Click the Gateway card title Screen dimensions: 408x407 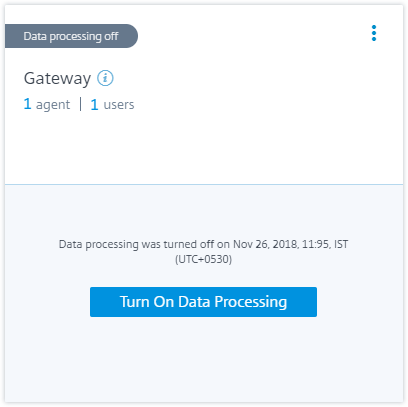[57, 79]
